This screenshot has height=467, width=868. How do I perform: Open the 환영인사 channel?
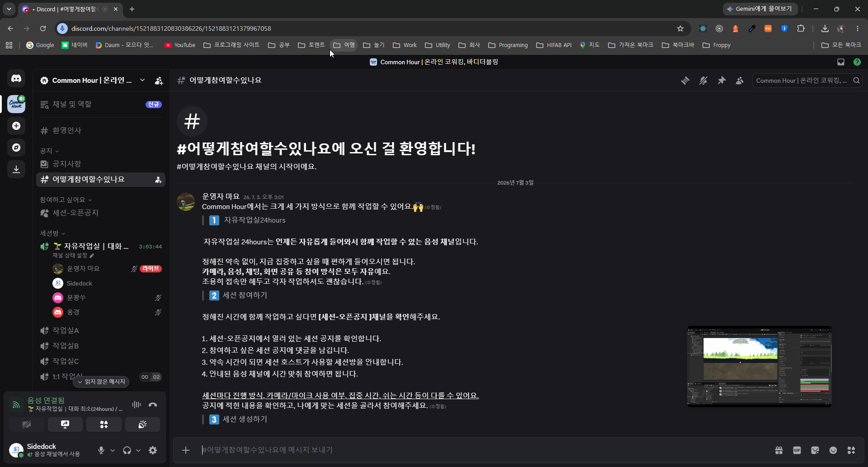(x=101, y=130)
